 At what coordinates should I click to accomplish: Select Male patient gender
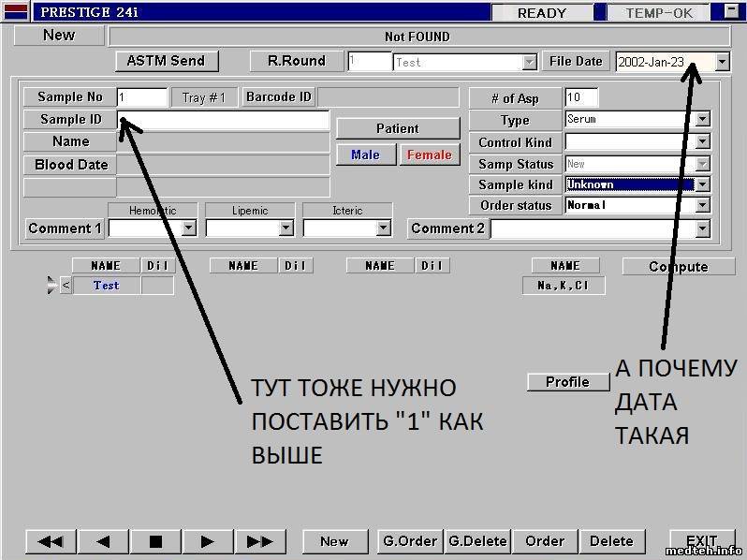365,155
